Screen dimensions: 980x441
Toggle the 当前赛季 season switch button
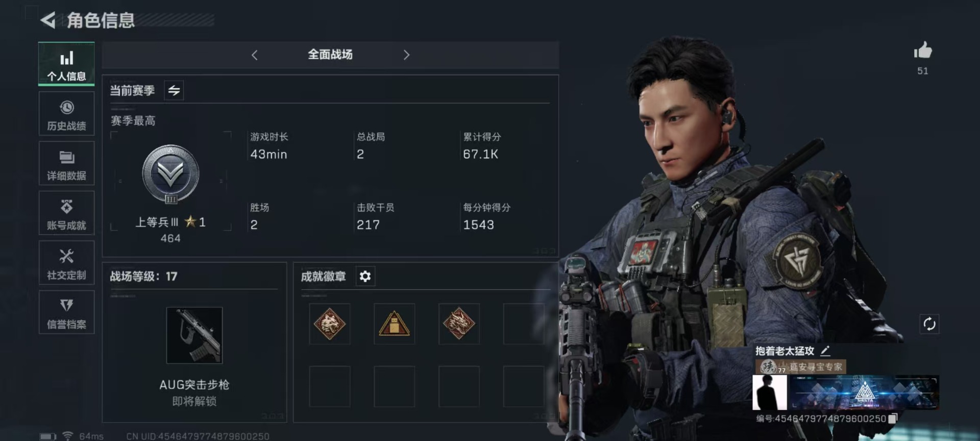click(x=174, y=90)
